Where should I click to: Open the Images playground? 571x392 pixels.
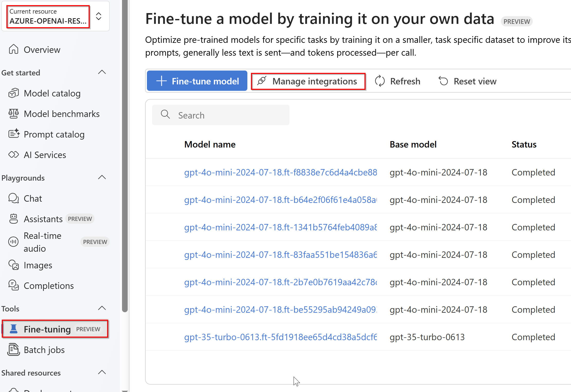[x=38, y=265]
